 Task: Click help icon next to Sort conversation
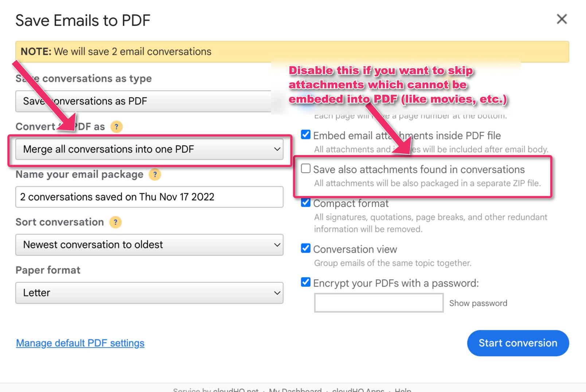click(x=116, y=222)
